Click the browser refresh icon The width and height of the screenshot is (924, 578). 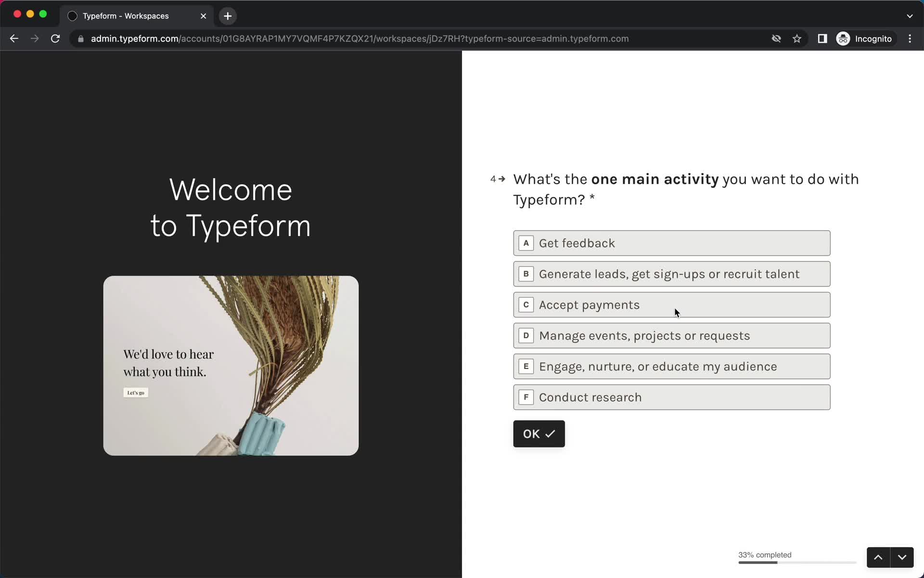tap(56, 39)
